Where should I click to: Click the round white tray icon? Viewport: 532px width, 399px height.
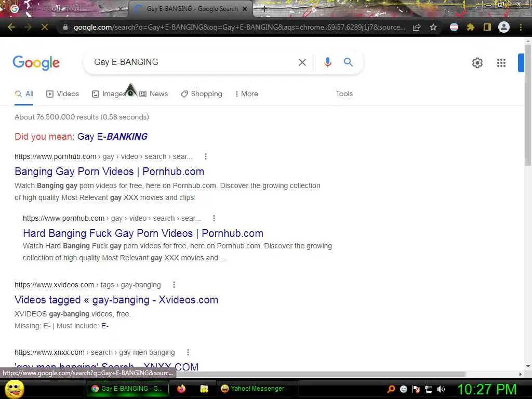click(x=403, y=389)
